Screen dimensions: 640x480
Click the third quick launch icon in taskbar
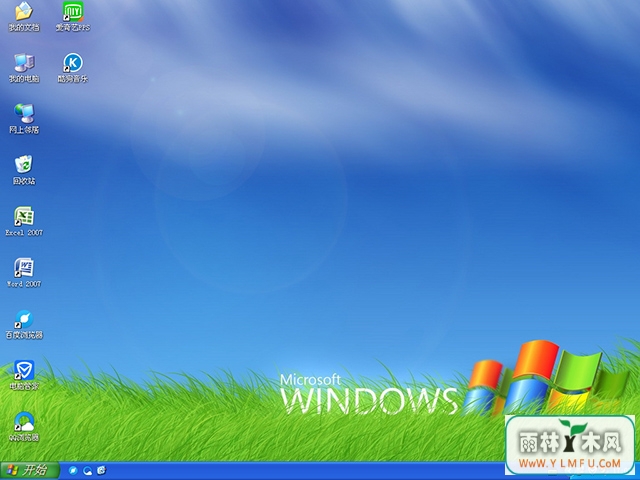[102, 471]
